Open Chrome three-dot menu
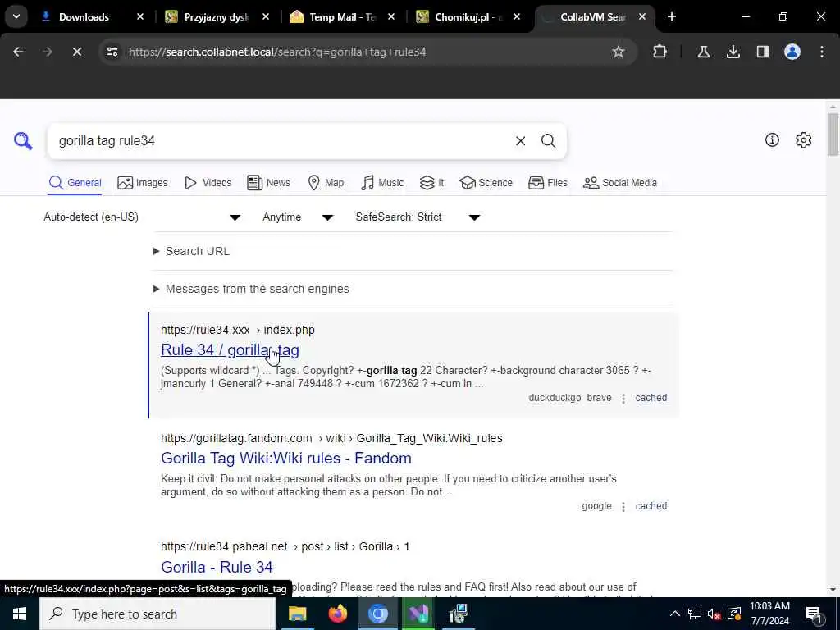 (822, 52)
